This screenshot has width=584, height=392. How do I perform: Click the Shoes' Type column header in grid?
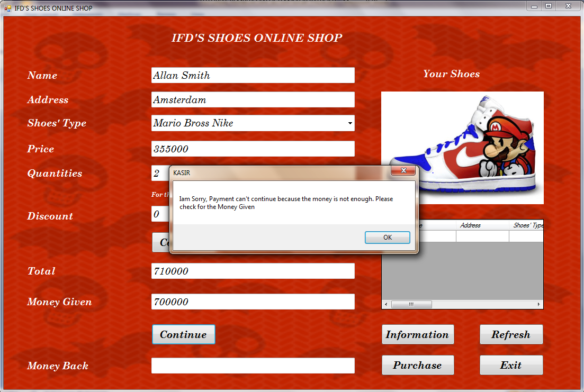[x=526, y=225]
